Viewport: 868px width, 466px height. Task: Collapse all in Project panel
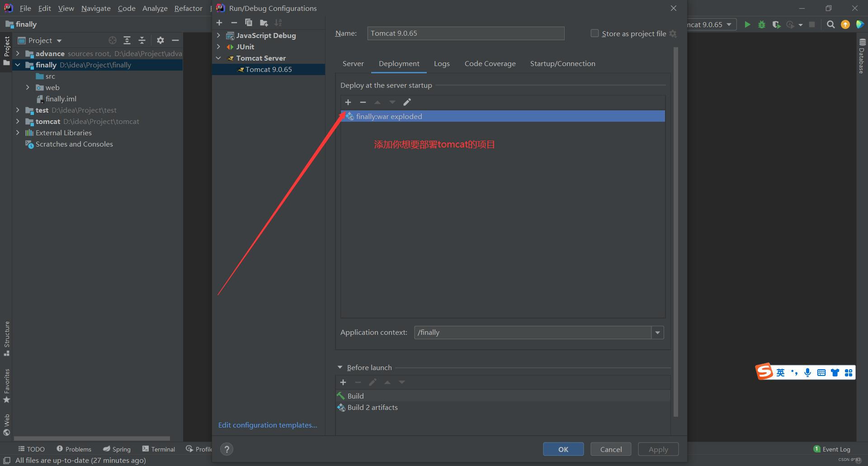click(x=142, y=40)
